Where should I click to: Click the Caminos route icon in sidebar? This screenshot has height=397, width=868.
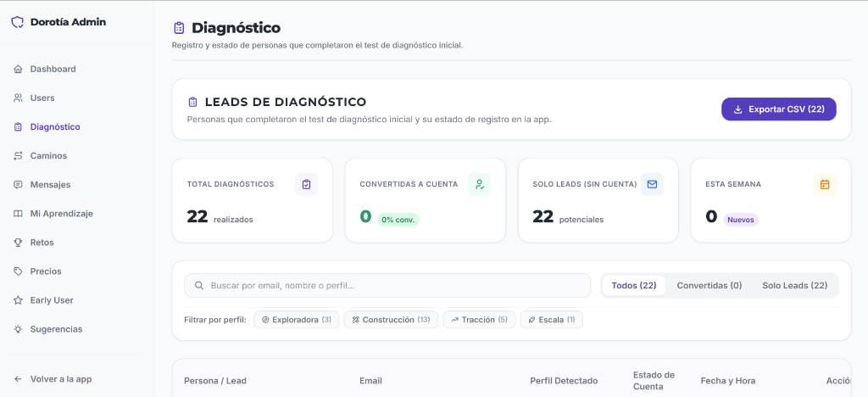point(18,155)
